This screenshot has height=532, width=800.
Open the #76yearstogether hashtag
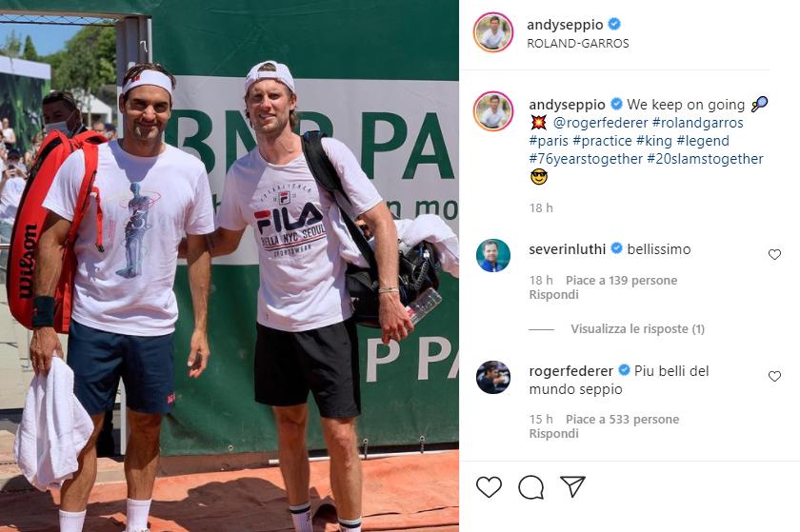click(x=586, y=159)
